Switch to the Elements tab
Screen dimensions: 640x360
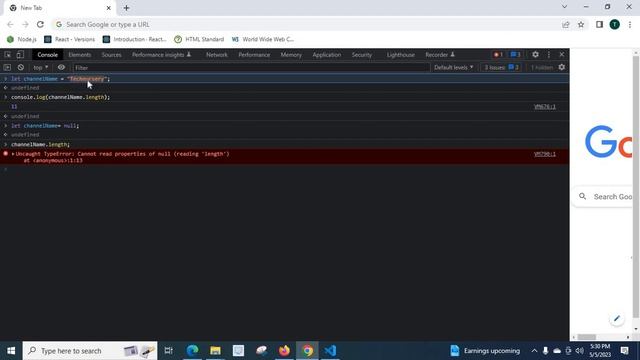[80, 55]
